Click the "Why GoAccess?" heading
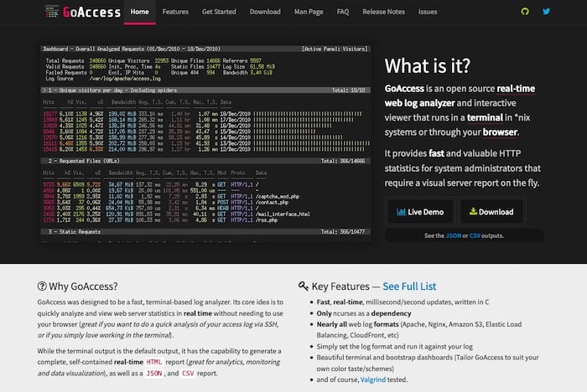This screenshot has height=392, width=587. pyautogui.click(x=83, y=286)
